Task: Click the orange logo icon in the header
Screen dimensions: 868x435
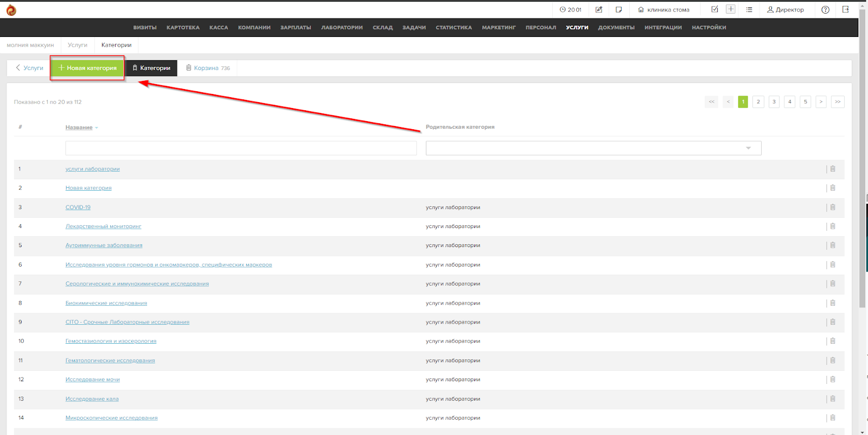Action: 11,10
